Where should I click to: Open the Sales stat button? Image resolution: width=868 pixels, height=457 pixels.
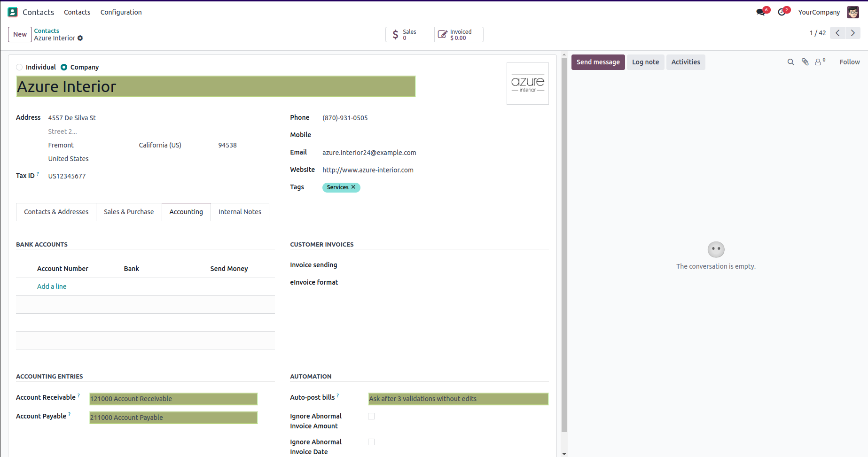(x=410, y=34)
